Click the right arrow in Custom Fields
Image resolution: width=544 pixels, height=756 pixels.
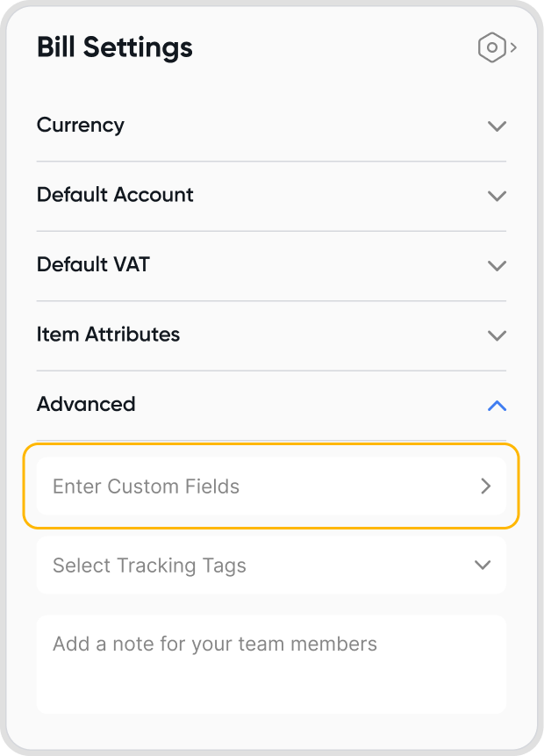click(x=485, y=486)
